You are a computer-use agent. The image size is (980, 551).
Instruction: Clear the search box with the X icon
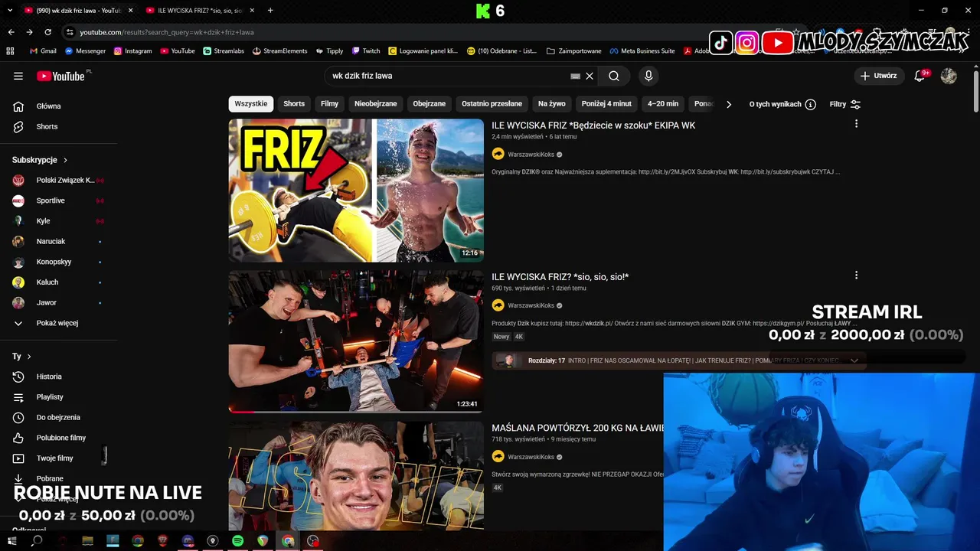coord(590,76)
